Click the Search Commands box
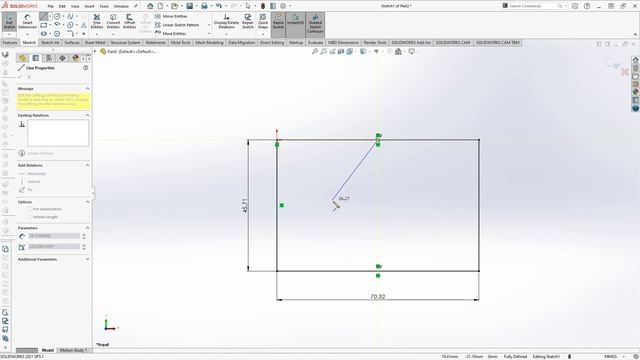Image resolution: width=640 pixels, height=360 pixels. tap(533, 6)
